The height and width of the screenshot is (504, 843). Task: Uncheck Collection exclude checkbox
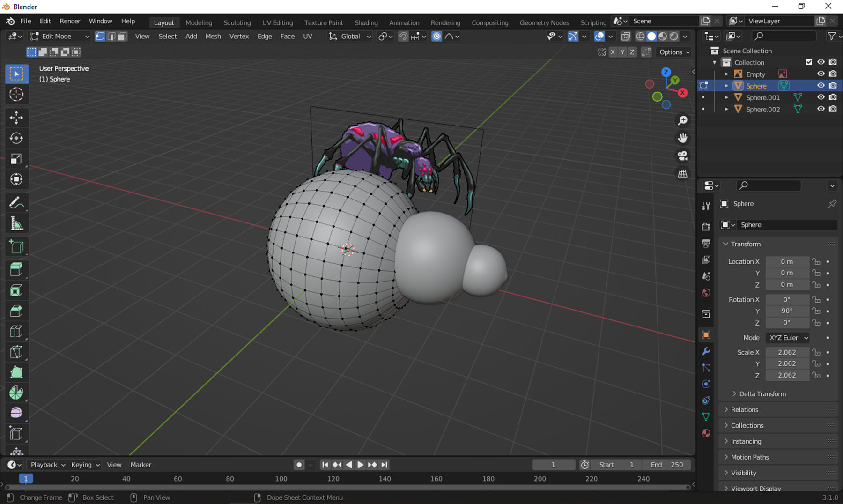809,62
